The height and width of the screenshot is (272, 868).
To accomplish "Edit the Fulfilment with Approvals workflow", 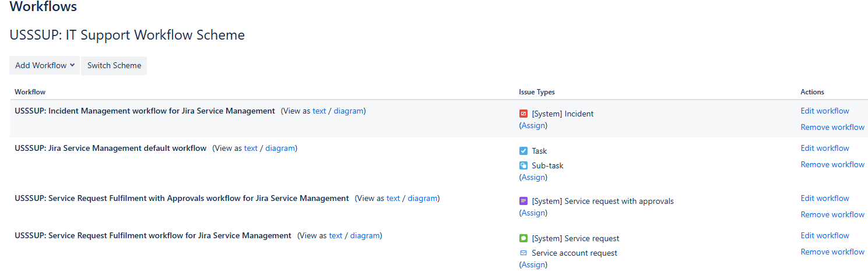I will [825, 198].
